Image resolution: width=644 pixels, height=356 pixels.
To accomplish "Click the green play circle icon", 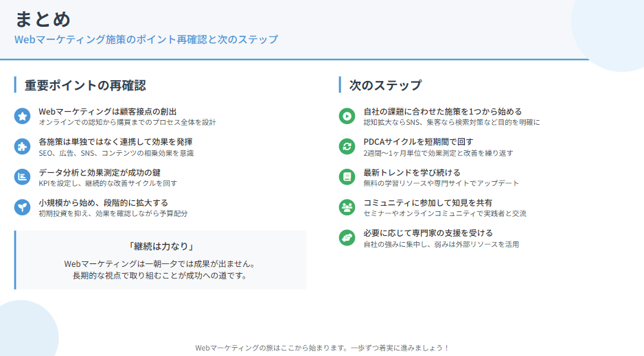I will 347,116.
